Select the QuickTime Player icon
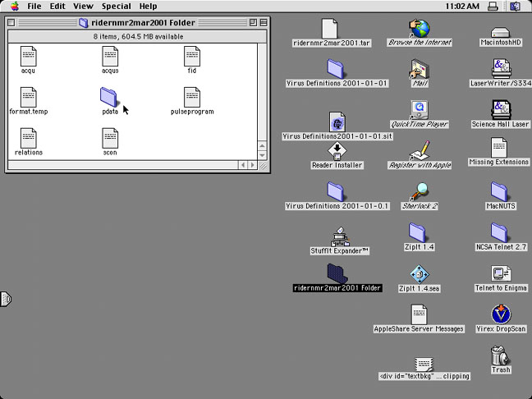The height and width of the screenshot is (399, 532). click(x=420, y=110)
